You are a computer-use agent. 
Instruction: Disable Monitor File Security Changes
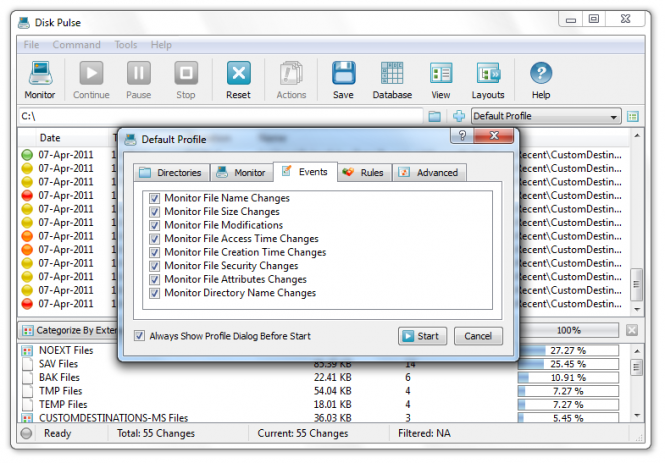154,266
